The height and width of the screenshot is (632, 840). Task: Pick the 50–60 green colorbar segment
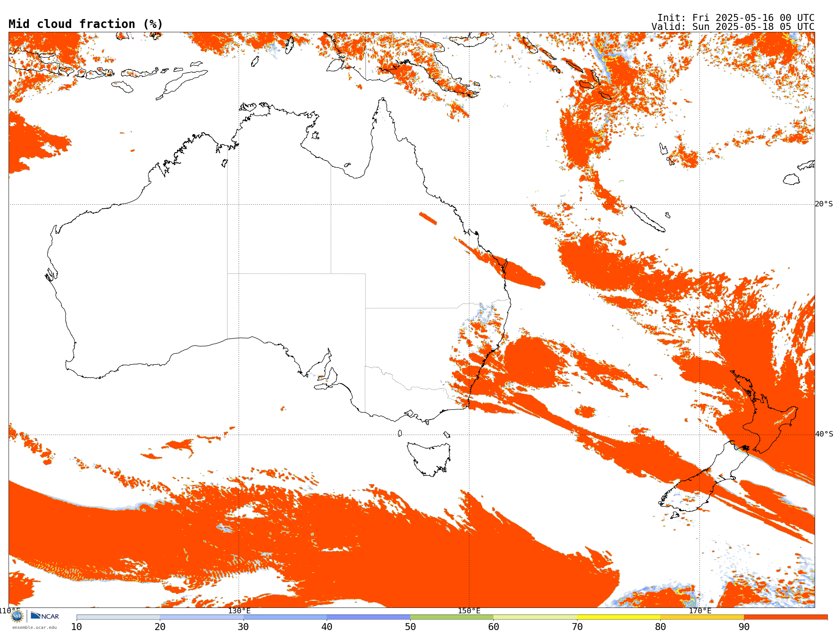452,617
